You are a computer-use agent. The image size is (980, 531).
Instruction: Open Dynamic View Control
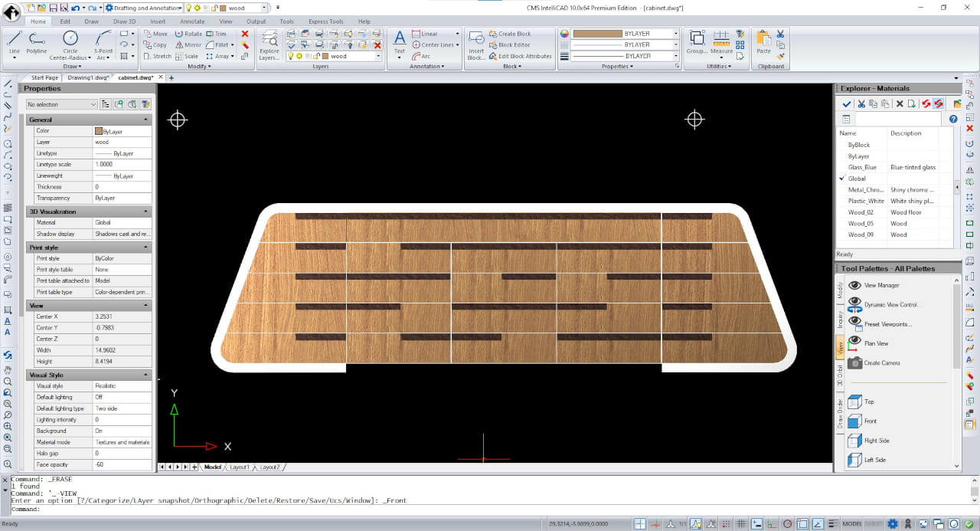click(883, 304)
